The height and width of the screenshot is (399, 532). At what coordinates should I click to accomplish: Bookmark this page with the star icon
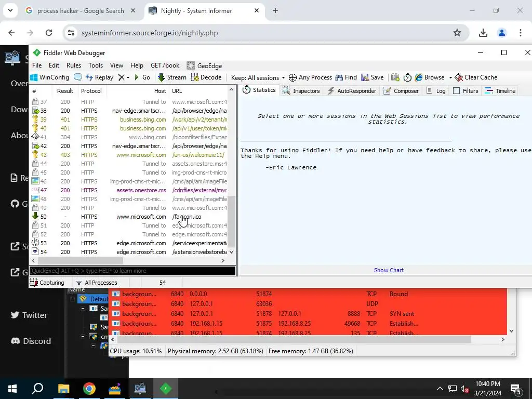click(x=457, y=33)
